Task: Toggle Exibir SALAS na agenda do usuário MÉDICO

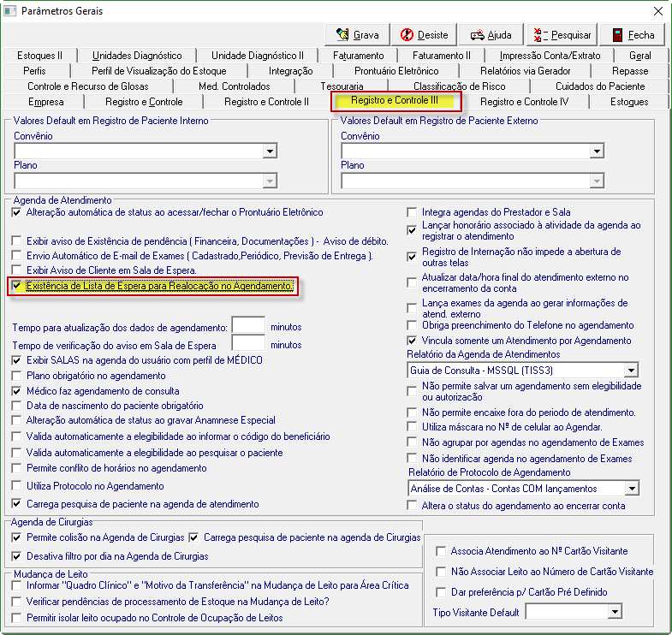Action: [17, 360]
